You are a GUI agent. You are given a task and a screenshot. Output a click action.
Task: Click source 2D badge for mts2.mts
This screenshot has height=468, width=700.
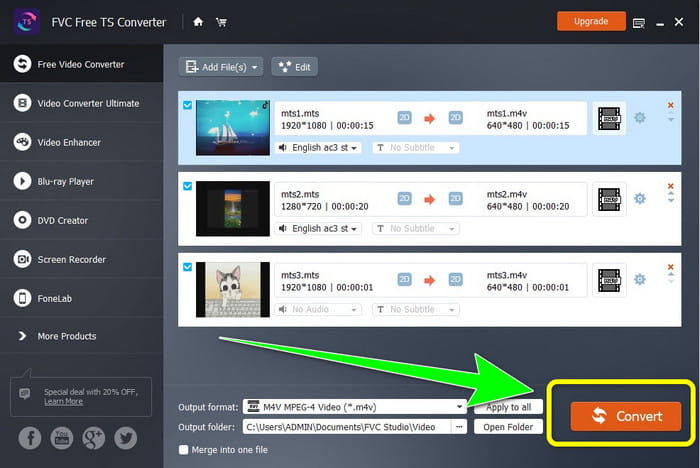404,199
